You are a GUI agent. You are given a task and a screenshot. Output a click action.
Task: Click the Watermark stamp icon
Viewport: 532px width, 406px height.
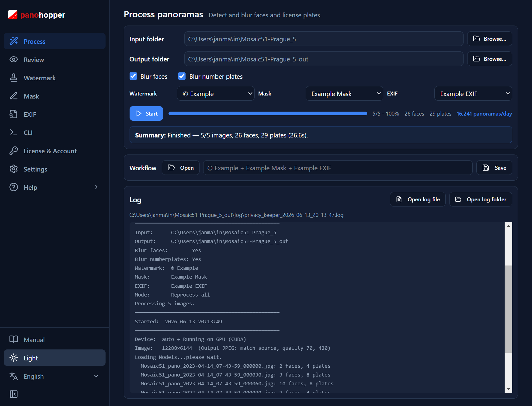[x=14, y=78]
